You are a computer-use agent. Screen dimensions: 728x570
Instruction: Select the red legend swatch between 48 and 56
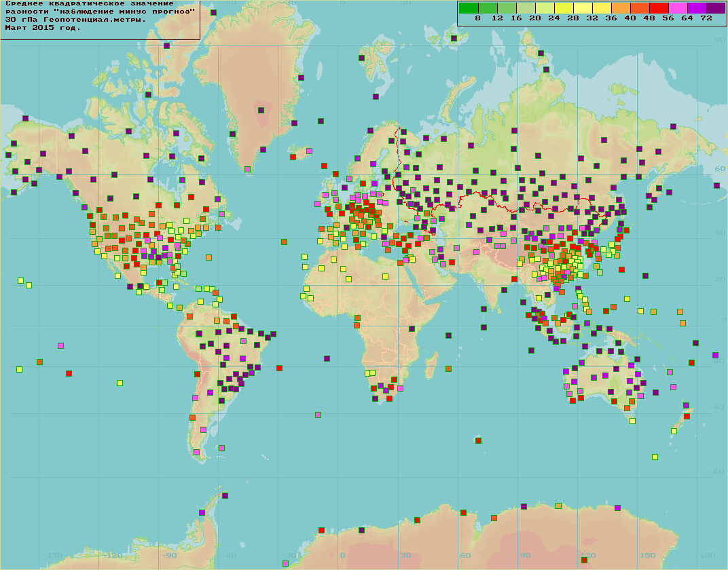point(659,7)
